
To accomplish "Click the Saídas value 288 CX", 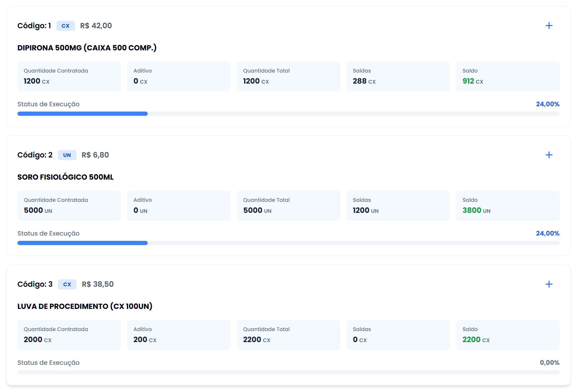I will pyautogui.click(x=364, y=81).
